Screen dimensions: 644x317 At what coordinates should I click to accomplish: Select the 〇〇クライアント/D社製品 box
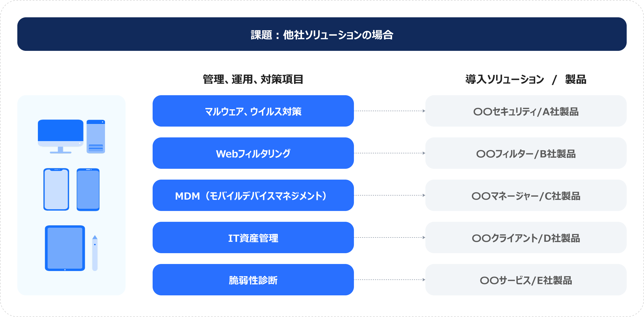526,237
